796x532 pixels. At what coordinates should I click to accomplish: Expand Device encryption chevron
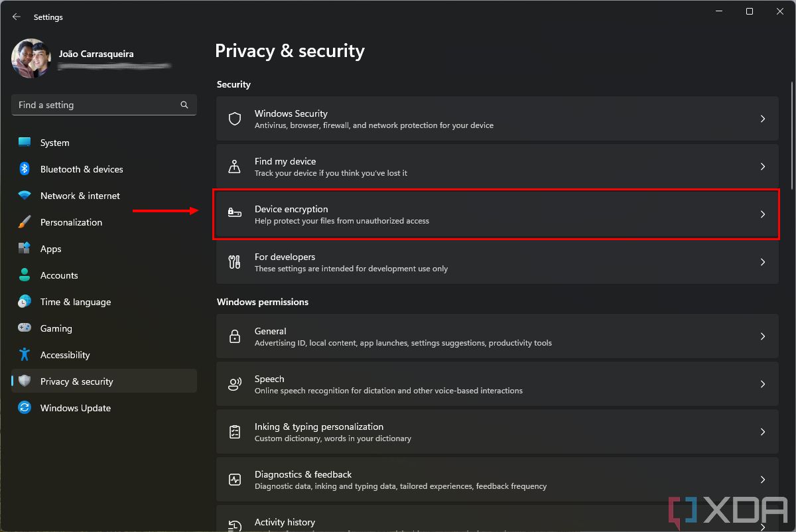tap(763, 214)
